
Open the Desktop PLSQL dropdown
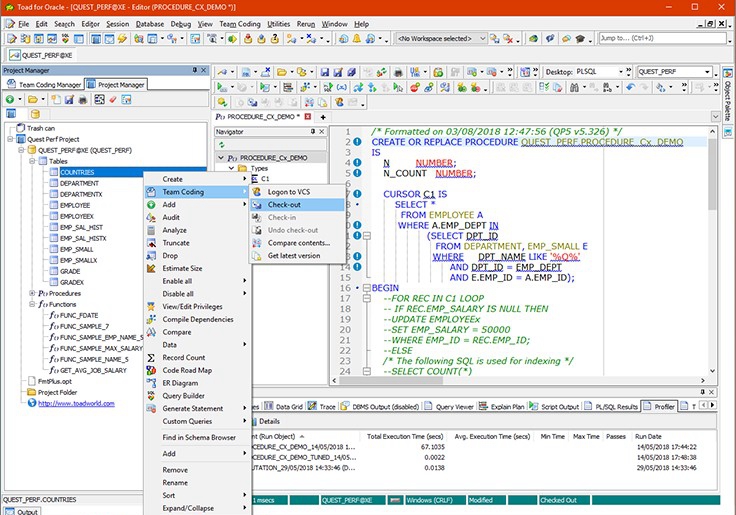tap(621, 72)
